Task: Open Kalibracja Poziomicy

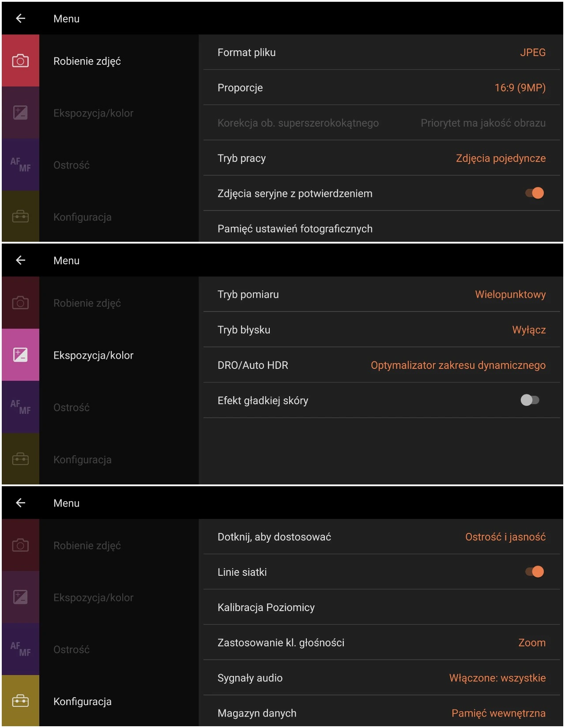Action: point(381,608)
